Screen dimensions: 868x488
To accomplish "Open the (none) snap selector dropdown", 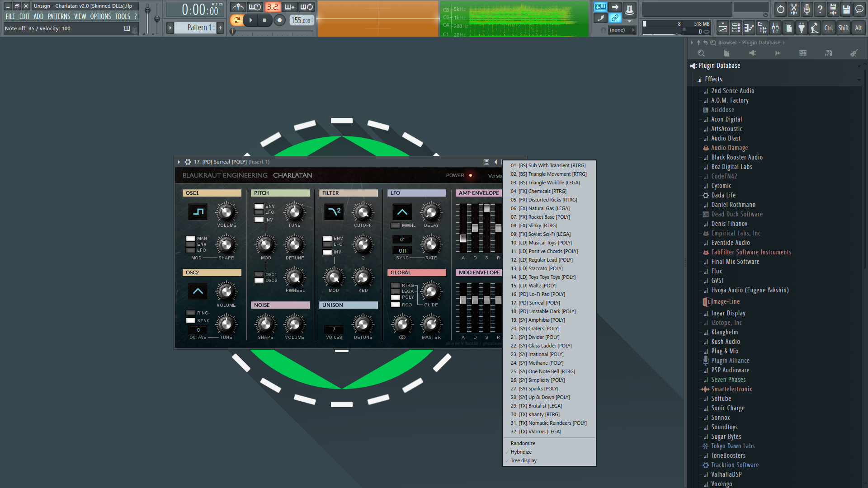I will pos(621,30).
